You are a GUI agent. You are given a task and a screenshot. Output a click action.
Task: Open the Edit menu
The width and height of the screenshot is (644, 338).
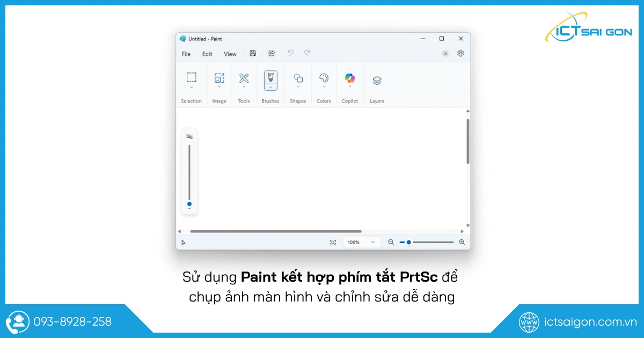[207, 54]
